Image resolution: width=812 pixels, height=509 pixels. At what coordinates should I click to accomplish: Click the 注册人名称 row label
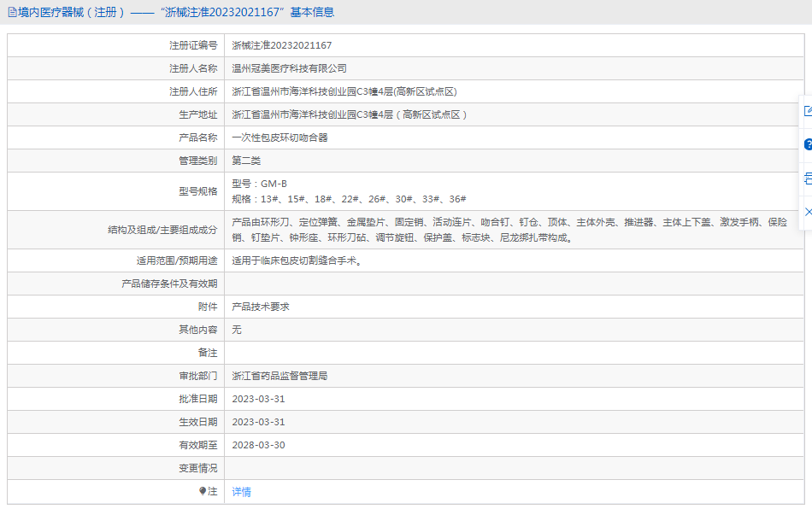pos(193,68)
